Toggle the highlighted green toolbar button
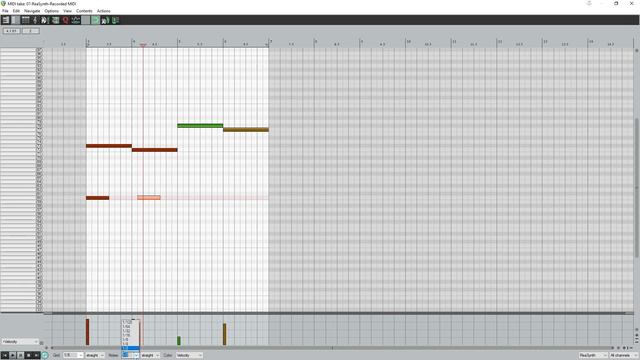The height and width of the screenshot is (360, 640). (x=96, y=20)
